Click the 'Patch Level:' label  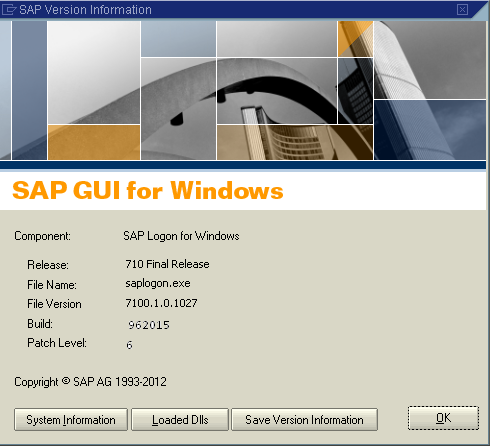57,343
